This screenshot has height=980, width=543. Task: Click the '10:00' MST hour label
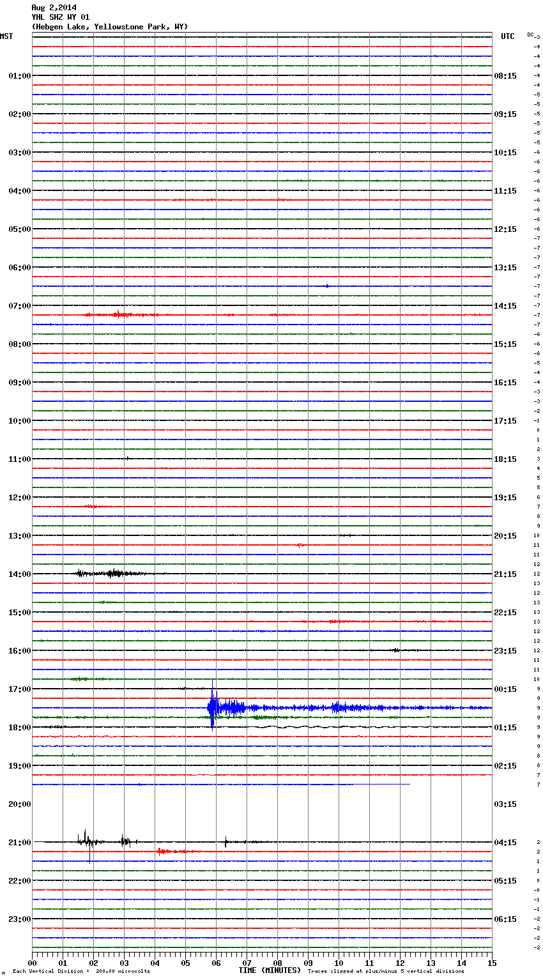[19, 421]
